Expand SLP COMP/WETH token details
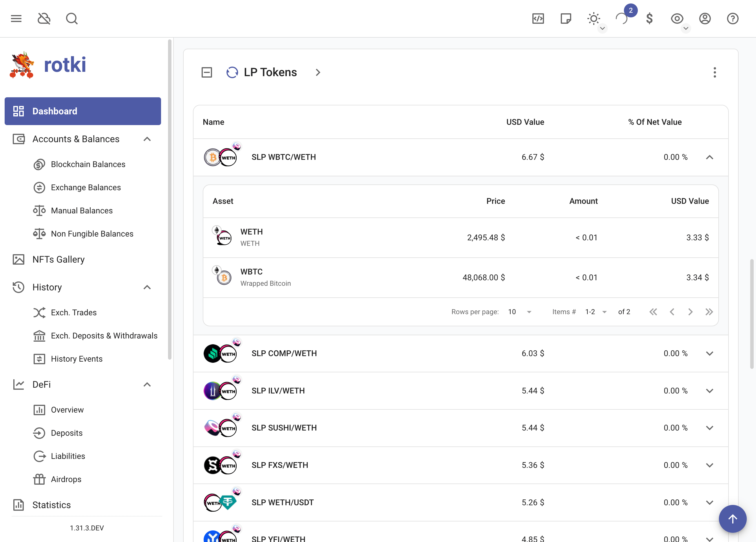The width and height of the screenshot is (756, 542). coord(710,353)
